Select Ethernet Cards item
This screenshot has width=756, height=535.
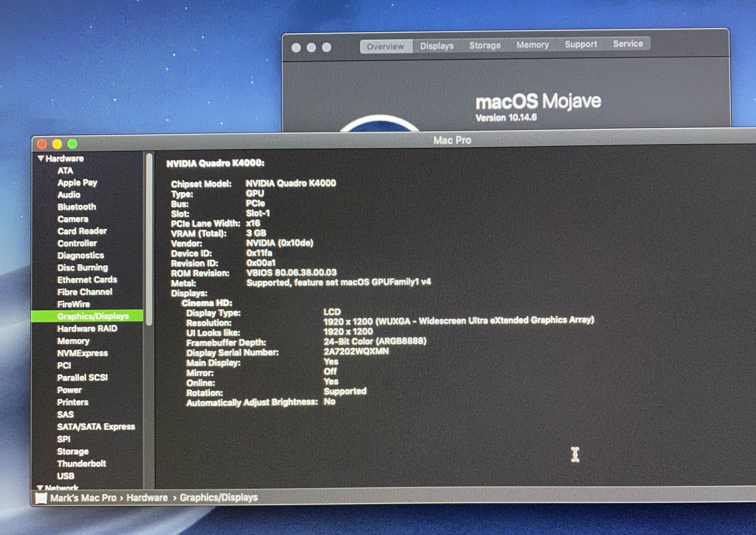[87, 280]
